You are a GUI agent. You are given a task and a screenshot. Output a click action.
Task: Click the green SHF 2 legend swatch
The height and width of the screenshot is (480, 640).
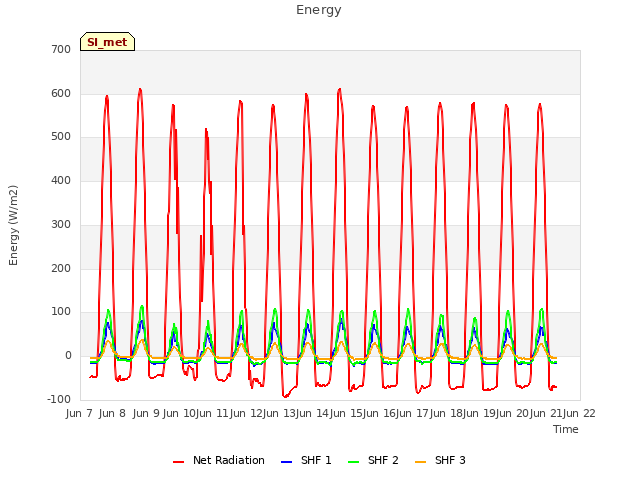pos(353,462)
